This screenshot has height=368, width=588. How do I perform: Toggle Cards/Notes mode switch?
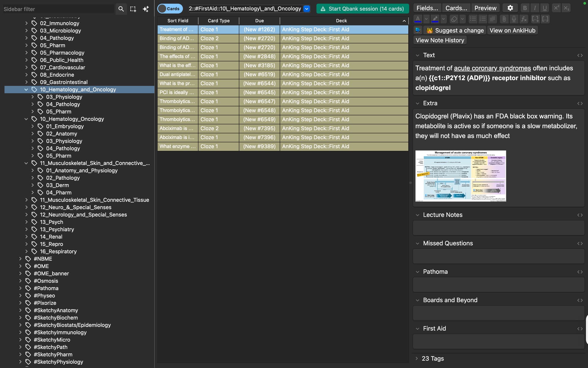[170, 9]
